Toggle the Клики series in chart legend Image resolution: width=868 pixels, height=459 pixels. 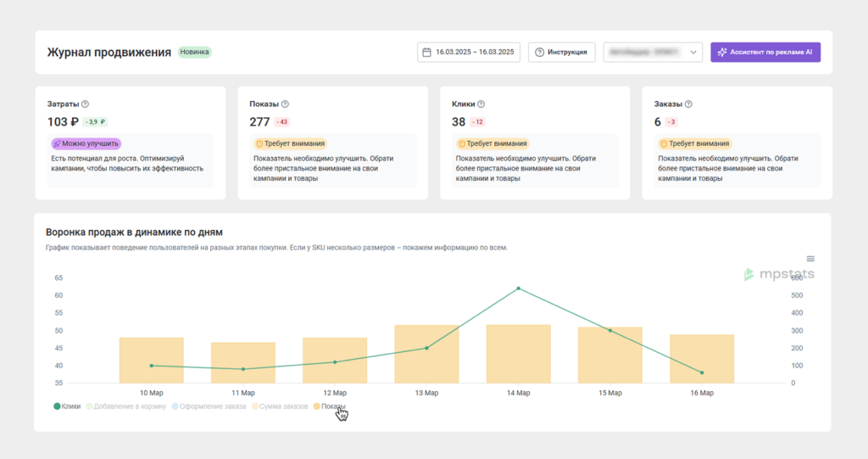68,406
